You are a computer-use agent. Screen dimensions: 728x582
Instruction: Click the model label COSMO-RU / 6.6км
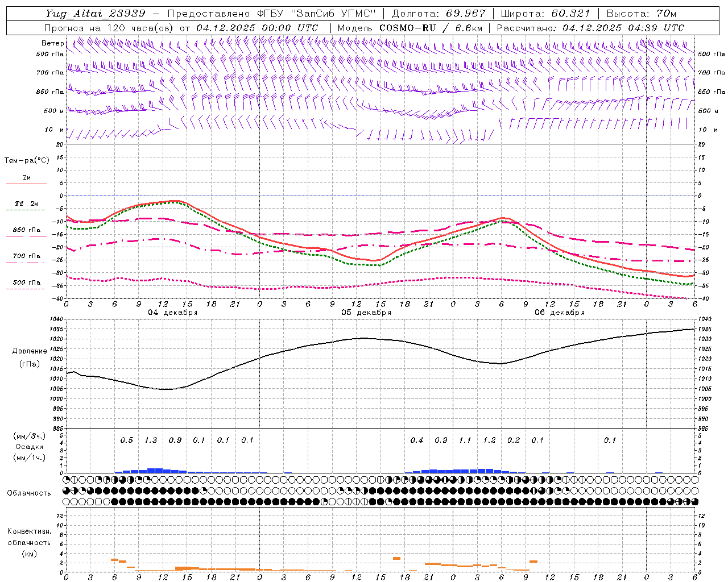click(431, 28)
